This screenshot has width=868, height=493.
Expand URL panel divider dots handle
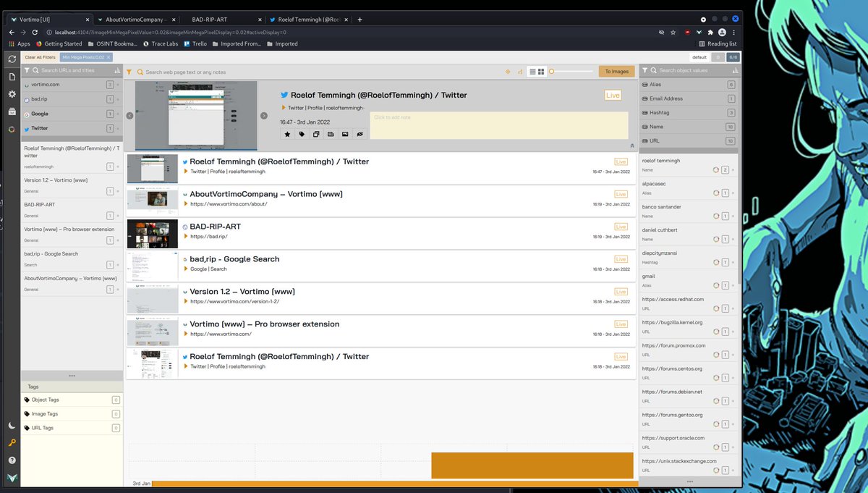[x=72, y=376]
